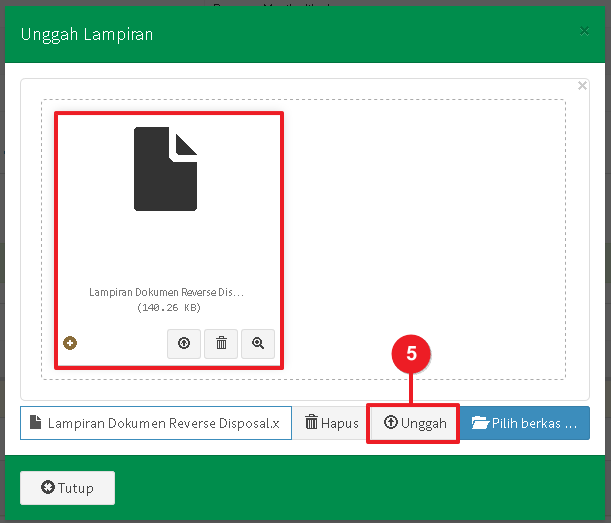
Task: Click the filename field showing Lampiran Dokumen Reverse Disposal
Action: point(160,423)
